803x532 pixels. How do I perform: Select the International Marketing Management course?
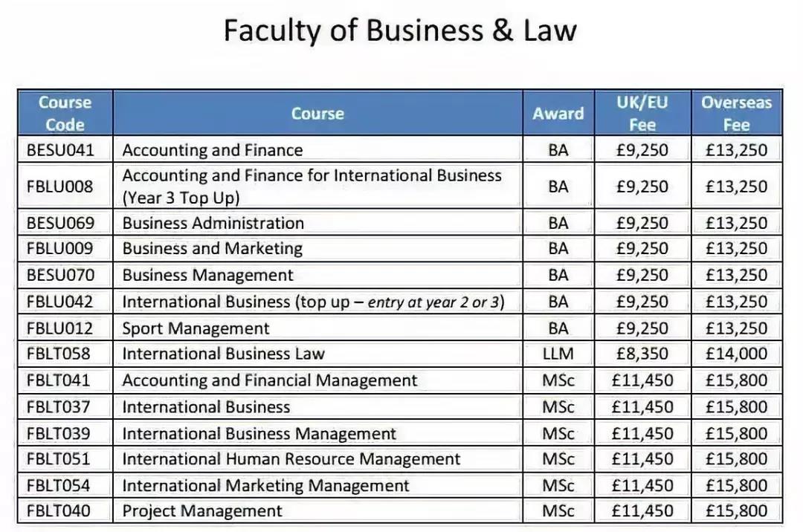click(265, 486)
